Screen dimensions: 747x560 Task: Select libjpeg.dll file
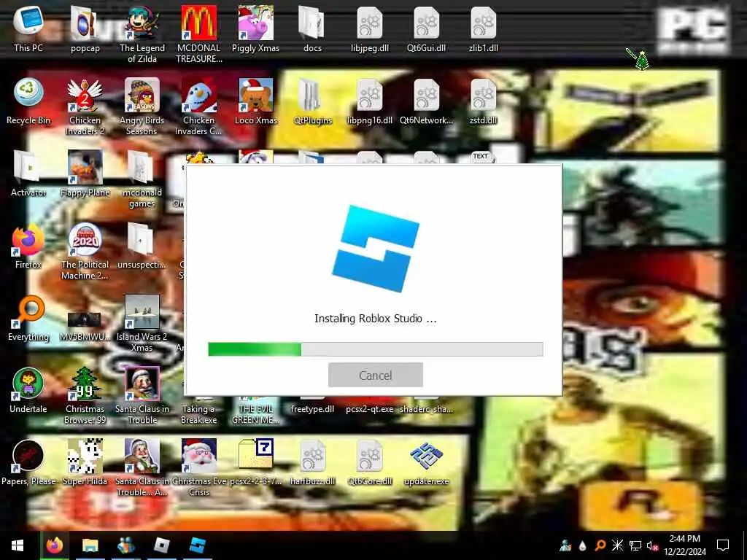[370, 28]
